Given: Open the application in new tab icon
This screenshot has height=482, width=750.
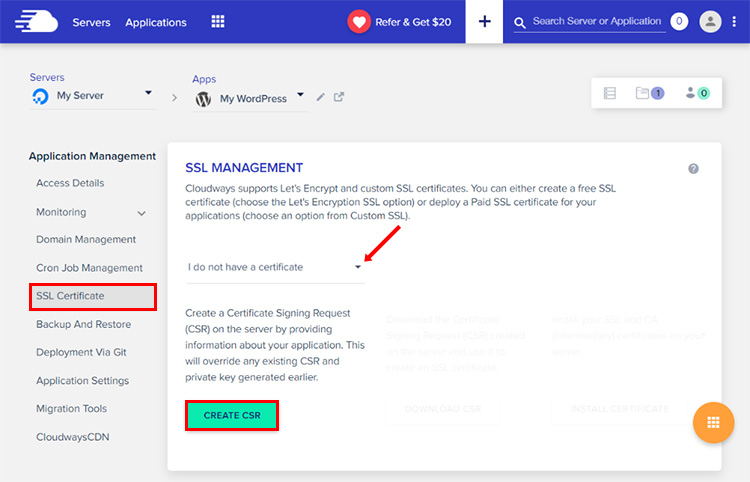Looking at the screenshot, I should click(339, 97).
